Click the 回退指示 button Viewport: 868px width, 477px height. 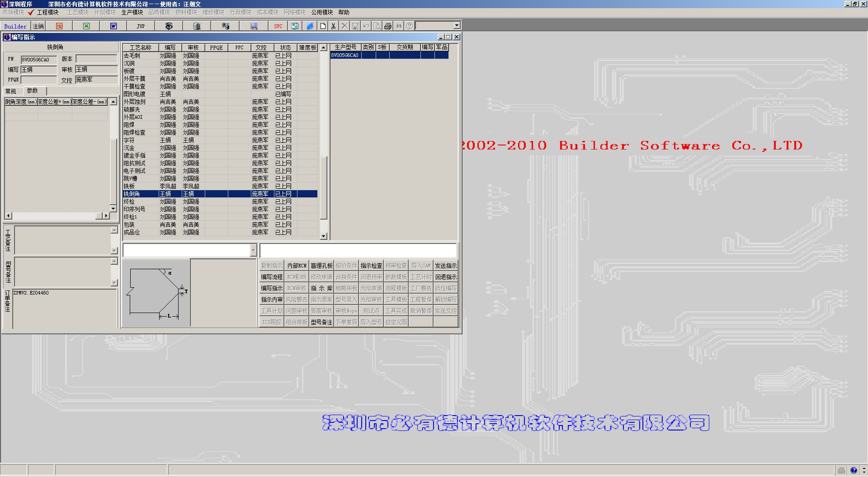tap(446, 277)
